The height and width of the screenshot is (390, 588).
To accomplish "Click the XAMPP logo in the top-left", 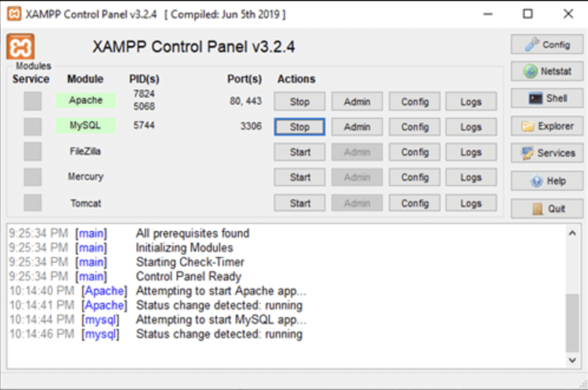I will (x=21, y=46).
